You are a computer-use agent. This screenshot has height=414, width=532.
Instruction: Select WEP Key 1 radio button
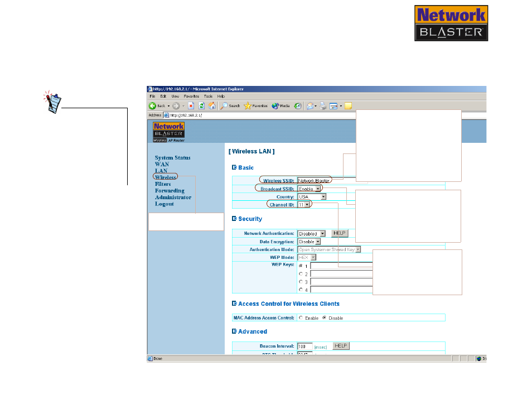301,266
